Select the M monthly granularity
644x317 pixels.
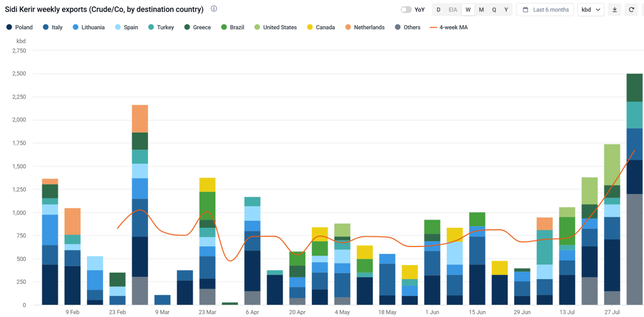click(x=481, y=10)
